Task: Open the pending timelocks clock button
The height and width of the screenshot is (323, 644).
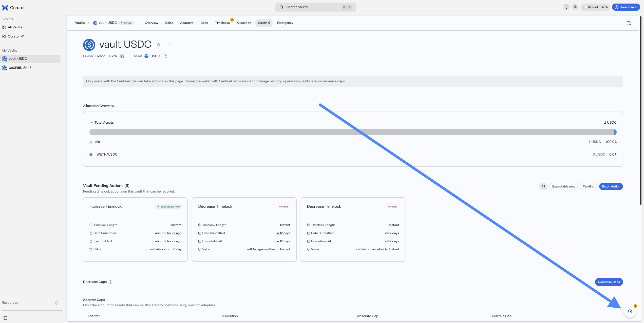Action: pyautogui.click(x=630, y=311)
